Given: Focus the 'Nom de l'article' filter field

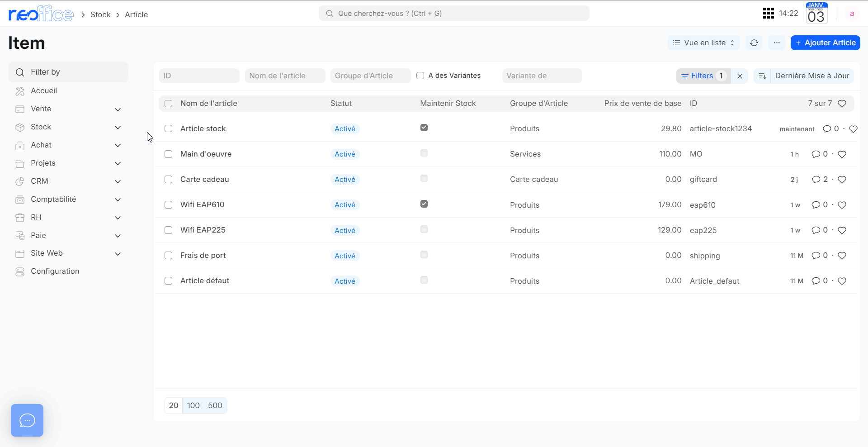Looking at the screenshot, I should pyautogui.click(x=285, y=76).
